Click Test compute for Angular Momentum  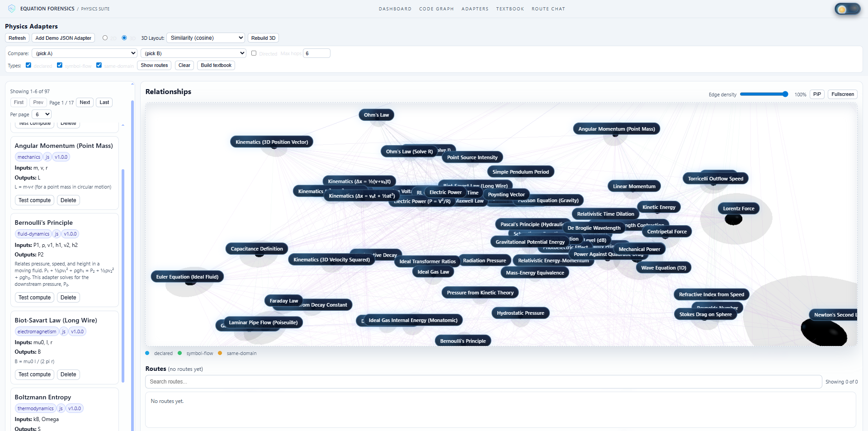35,200
